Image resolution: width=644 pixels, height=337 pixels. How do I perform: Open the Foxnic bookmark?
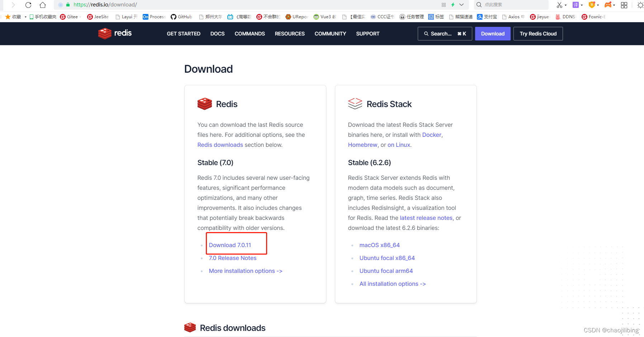pos(593,17)
